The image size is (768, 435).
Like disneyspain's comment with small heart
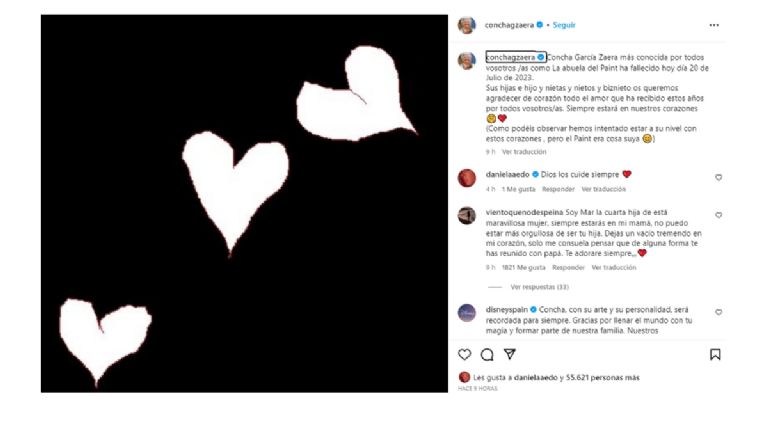(719, 312)
